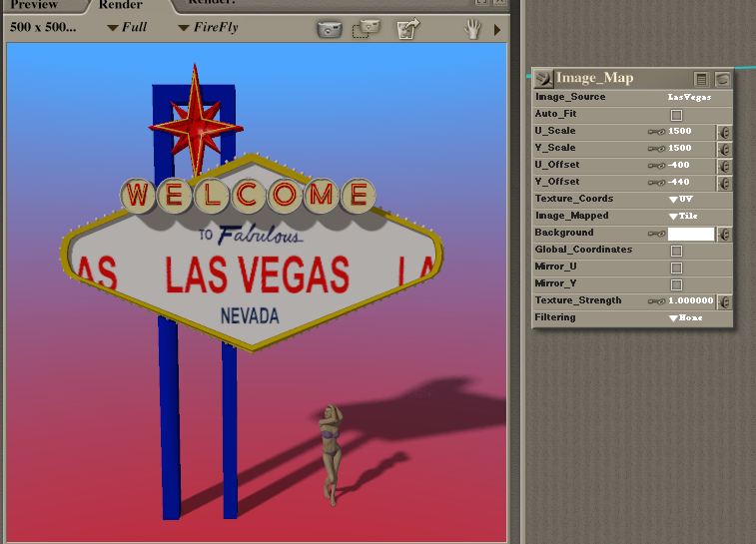Screen dimensions: 756x544
Task: Open the Filtering None dropdown
Action: (686, 318)
